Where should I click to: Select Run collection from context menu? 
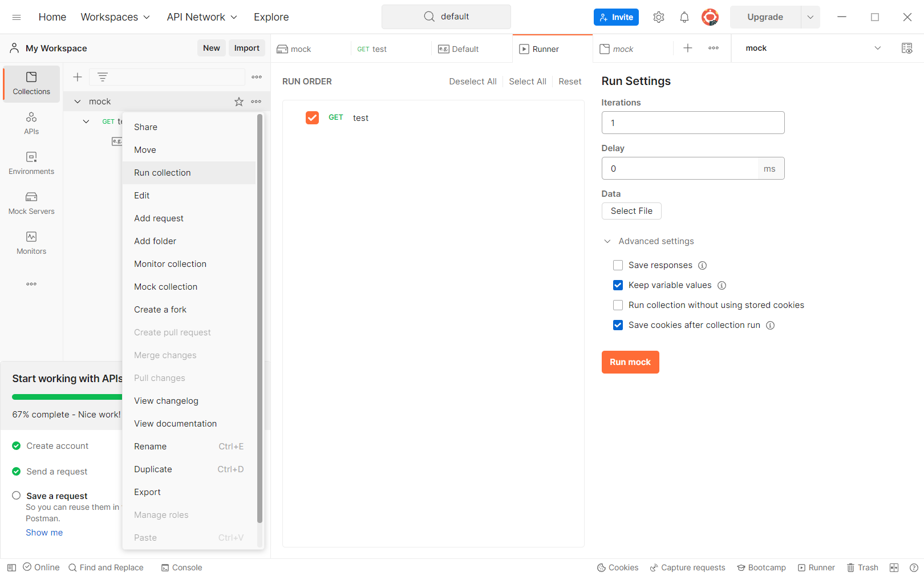189,173
